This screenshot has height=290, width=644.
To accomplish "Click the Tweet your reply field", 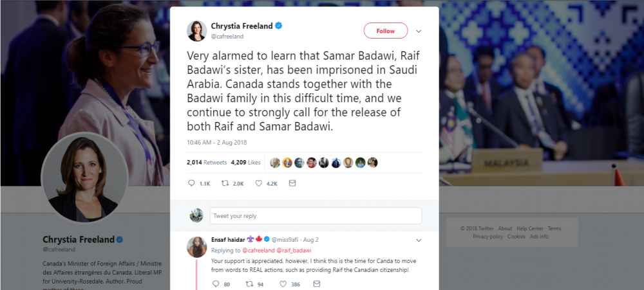I will 316,215.
